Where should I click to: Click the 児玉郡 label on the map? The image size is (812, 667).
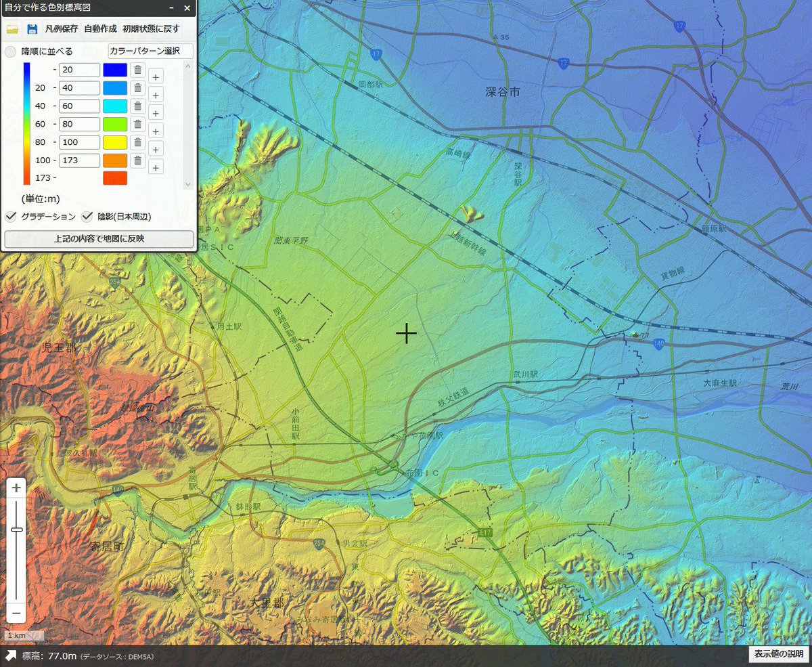[x=60, y=348]
